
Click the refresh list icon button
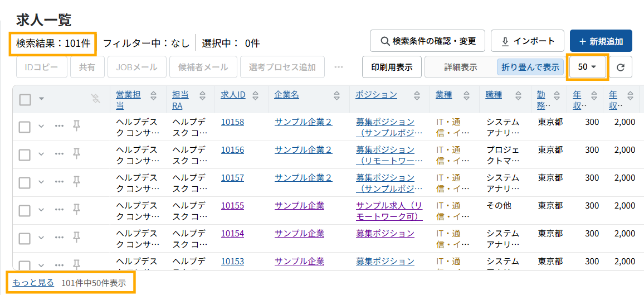click(x=621, y=67)
